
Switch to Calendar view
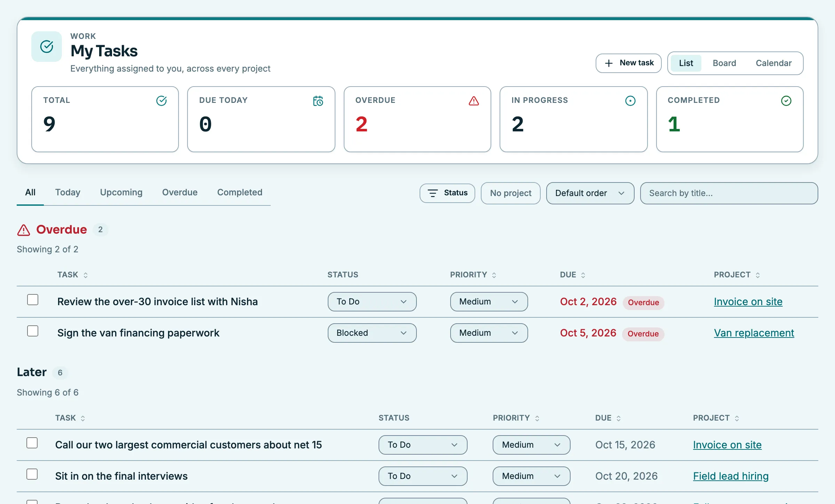(x=774, y=63)
